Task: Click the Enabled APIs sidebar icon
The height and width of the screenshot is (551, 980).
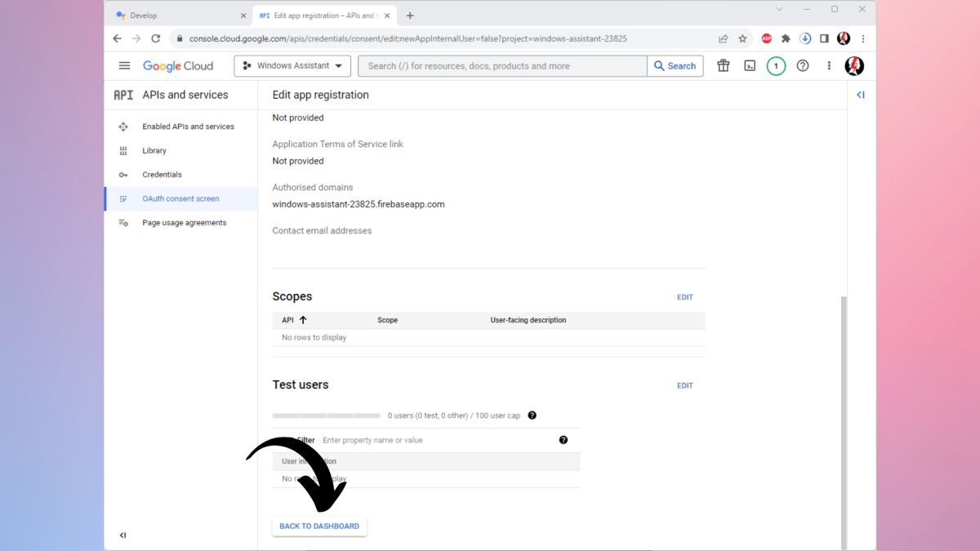Action: [123, 127]
